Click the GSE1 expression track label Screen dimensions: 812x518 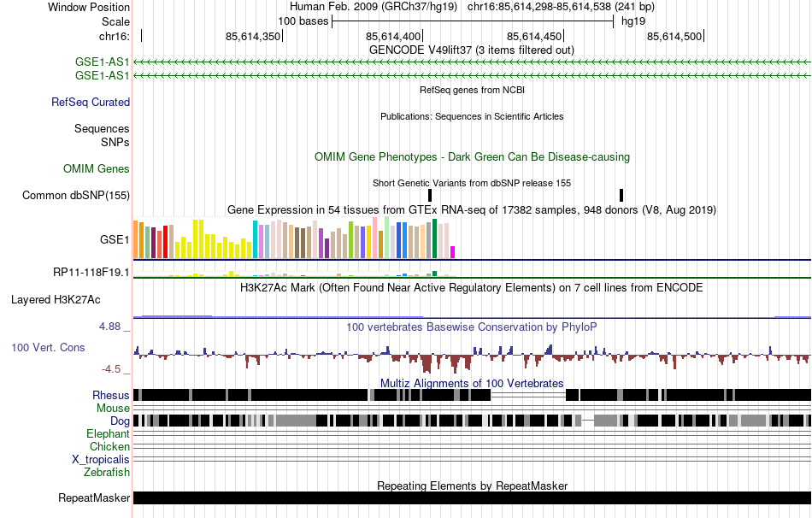115,240
